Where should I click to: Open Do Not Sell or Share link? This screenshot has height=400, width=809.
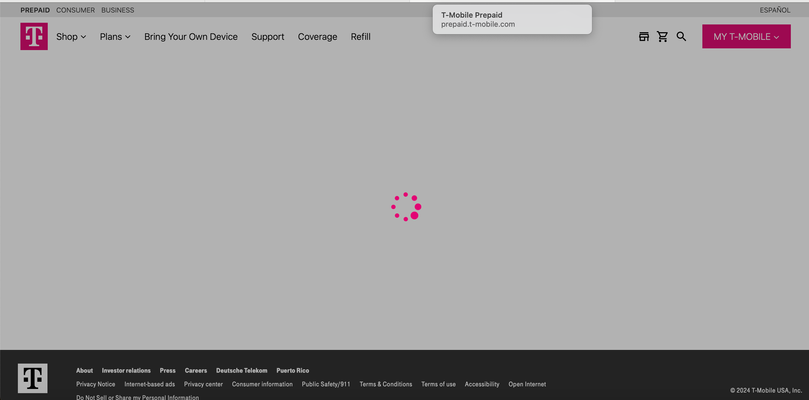click(x=138, y=397)
